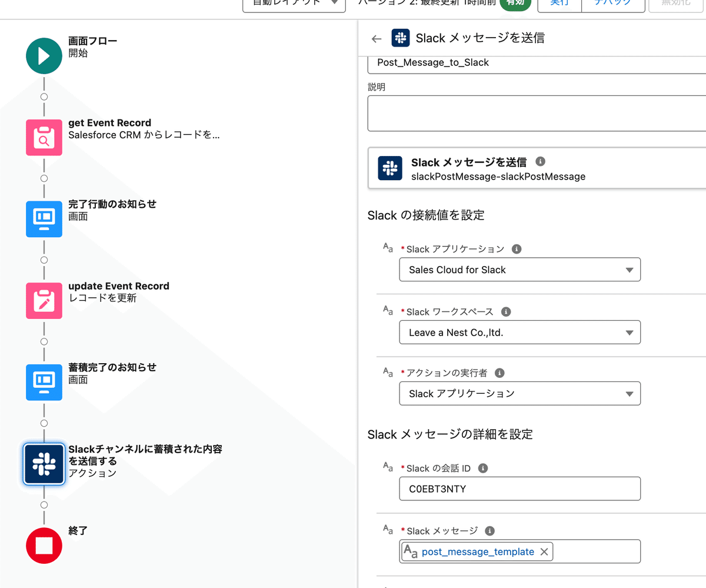Select the get Event Record node icon
Image resolution: width=706 pixels, height=588 pixels.
click(44, 137)
